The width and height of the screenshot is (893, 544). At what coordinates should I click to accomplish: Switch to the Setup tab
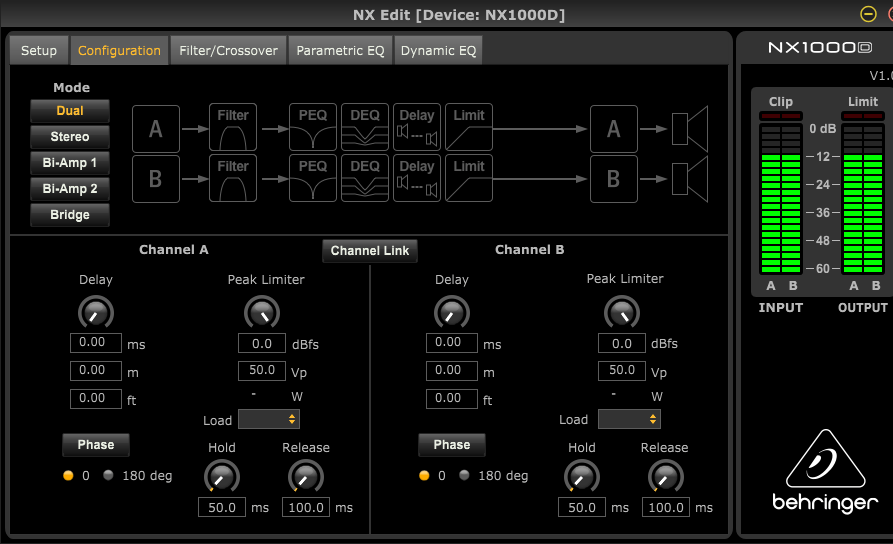click(39, 50)
